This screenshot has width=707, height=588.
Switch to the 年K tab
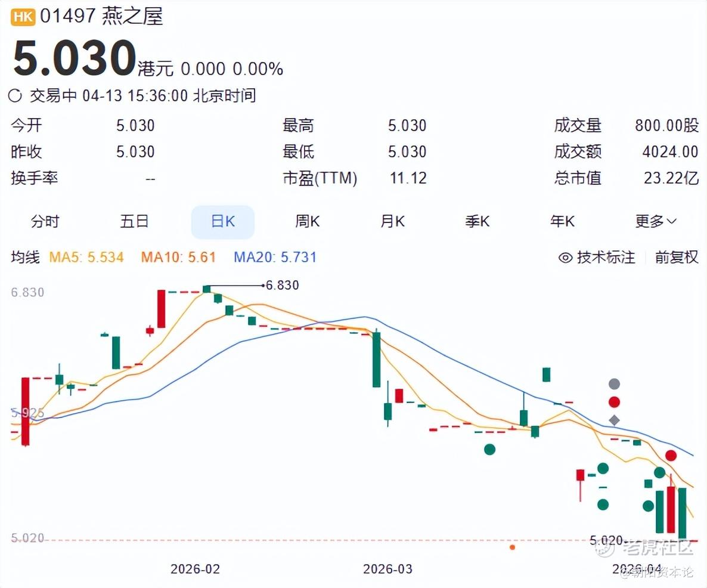(x=562, y=222)
